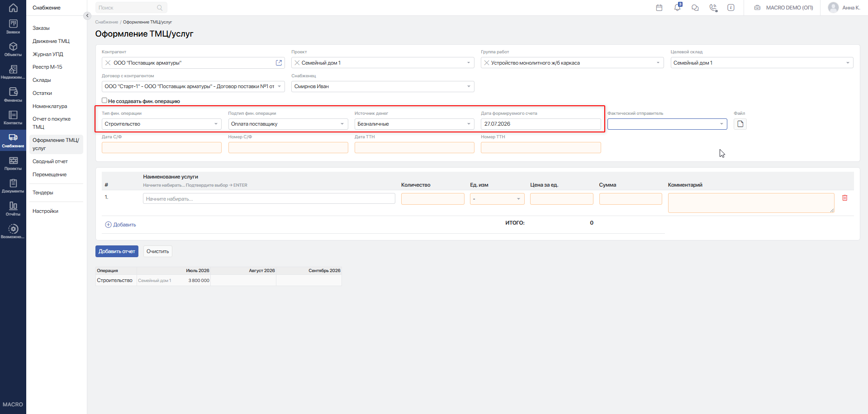Select Сводный отчет in the menu
The image size is (868, 414).
click(x=50, y=161)
